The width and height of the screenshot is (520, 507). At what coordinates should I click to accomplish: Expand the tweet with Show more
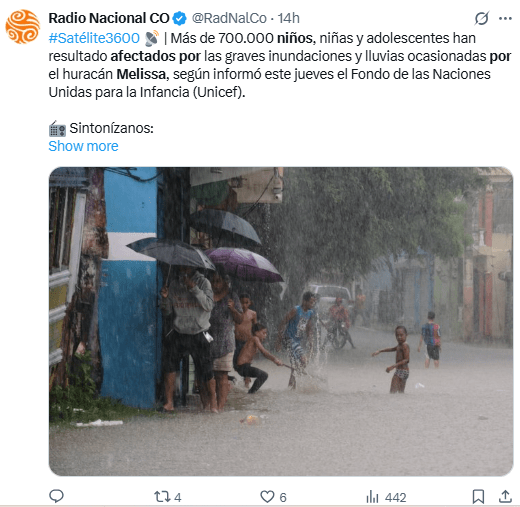click(x=83, y=146)
